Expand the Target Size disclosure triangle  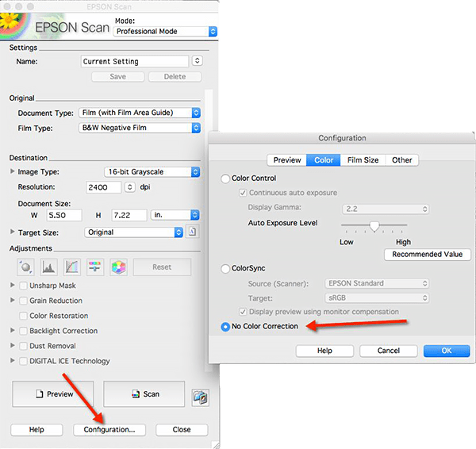(13, 232)
